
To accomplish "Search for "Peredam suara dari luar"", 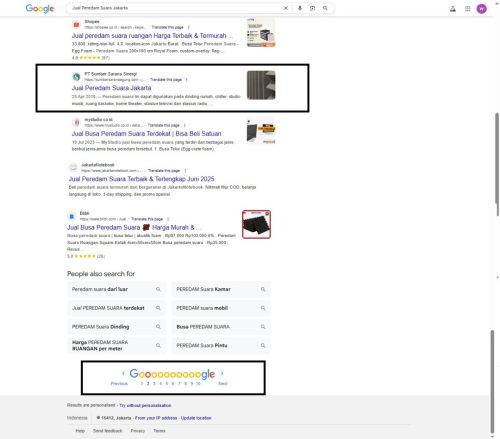I will 116,289.
